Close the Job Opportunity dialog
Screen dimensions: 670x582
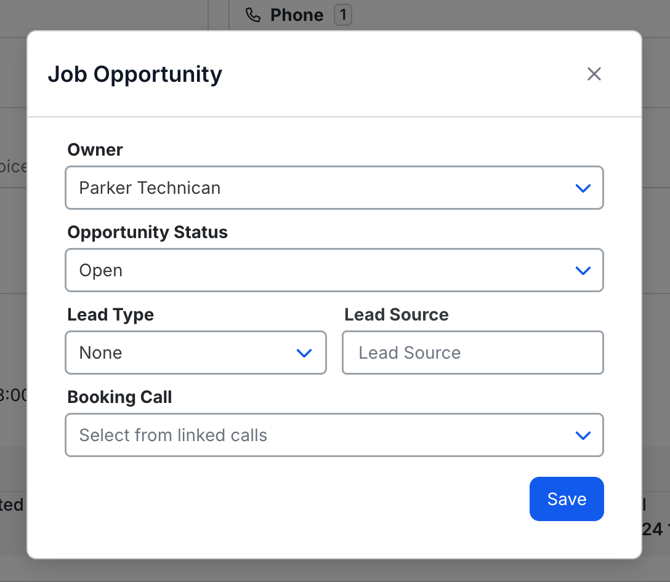[x=594, y=74]
